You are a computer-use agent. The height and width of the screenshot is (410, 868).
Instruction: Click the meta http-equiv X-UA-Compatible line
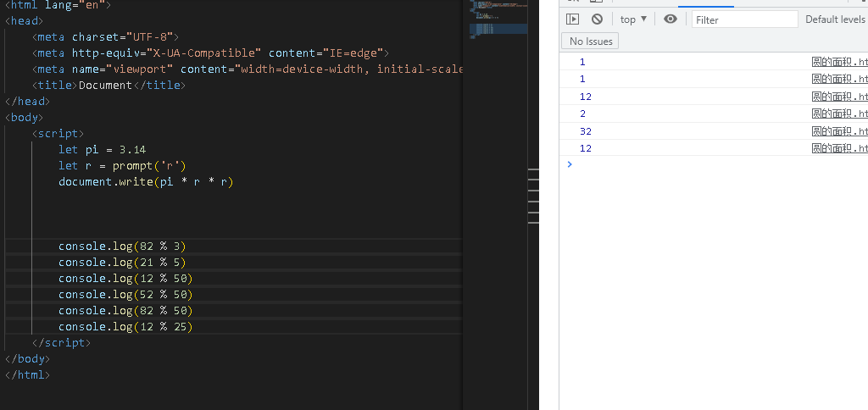tap(211, 53)
